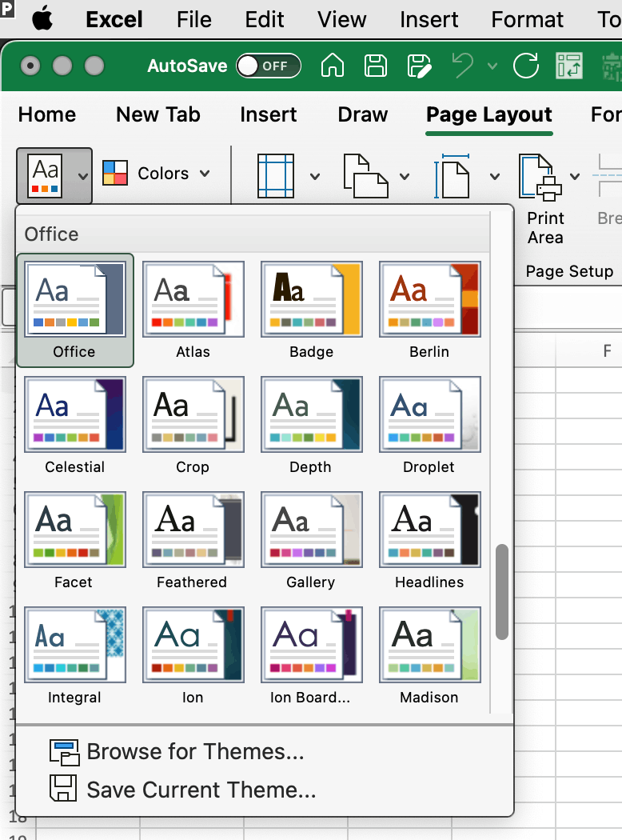622x840 pixels.
Task: Click the Redo circular arrow icon
Action: coord(525,66)
